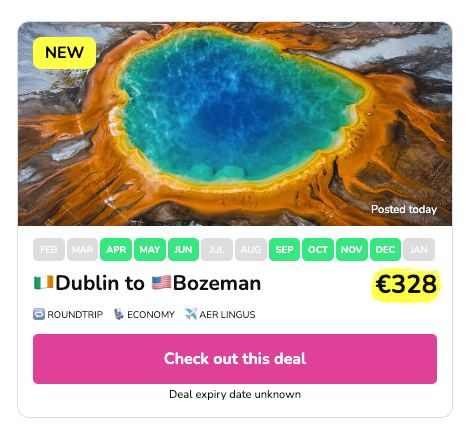The height and width of the screenshot is (434, 473).
Task: Click the greyed-out FEB month chip
Action: [49, 249]
